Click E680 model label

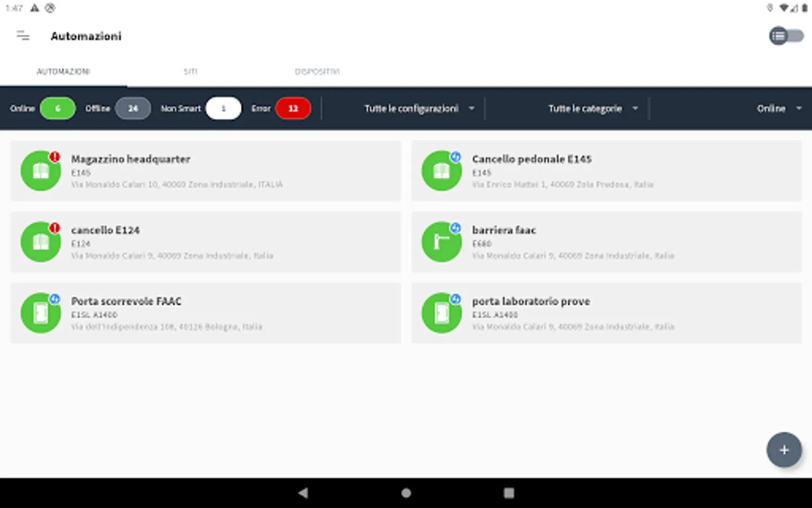pyautogui.click(x=482, y=244)
